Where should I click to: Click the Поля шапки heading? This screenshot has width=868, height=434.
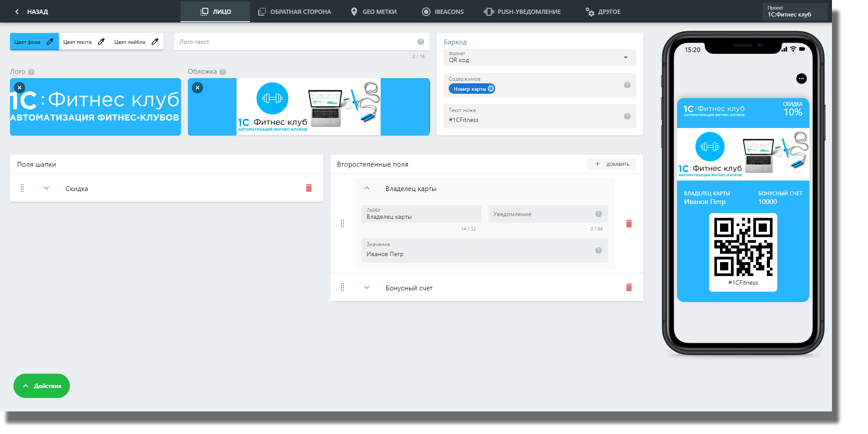[36, 164]
